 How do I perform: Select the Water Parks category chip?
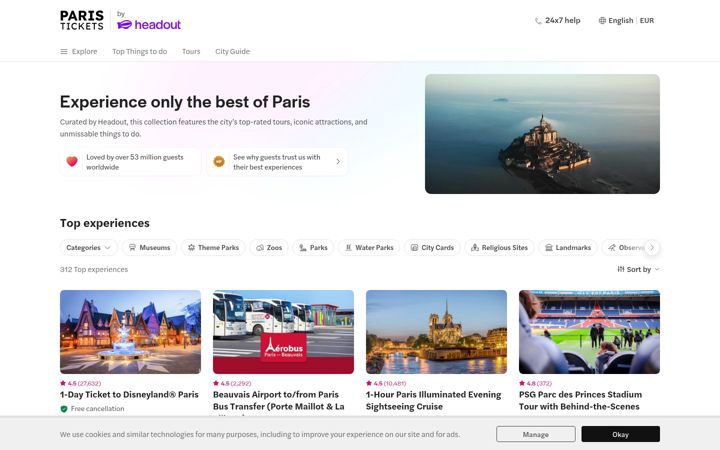[369, 248]
